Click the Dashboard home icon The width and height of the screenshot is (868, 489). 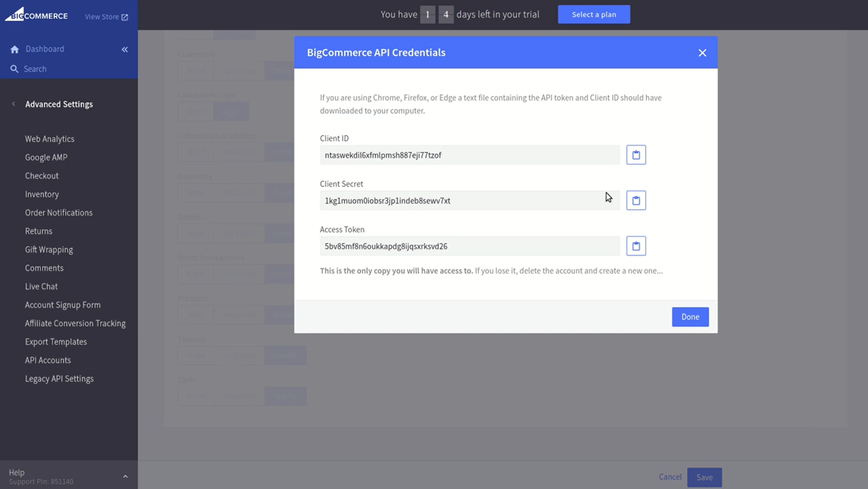point(14,49)
